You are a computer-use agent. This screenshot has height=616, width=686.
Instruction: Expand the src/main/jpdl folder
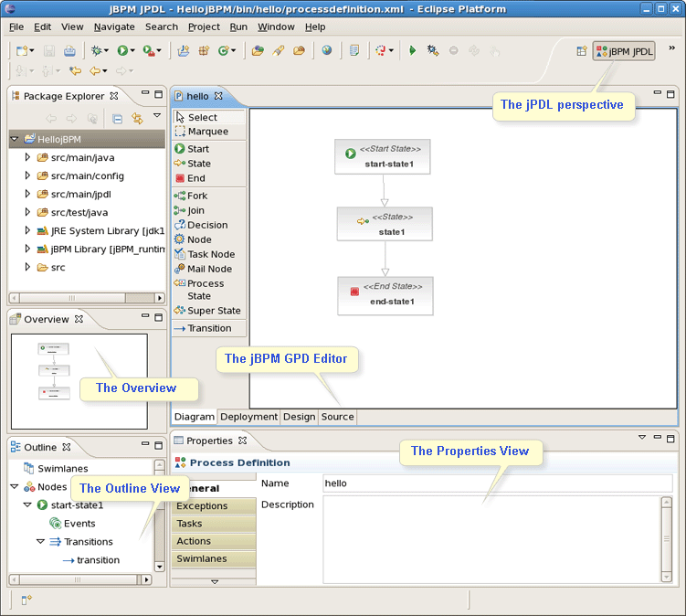coord(28,195)
